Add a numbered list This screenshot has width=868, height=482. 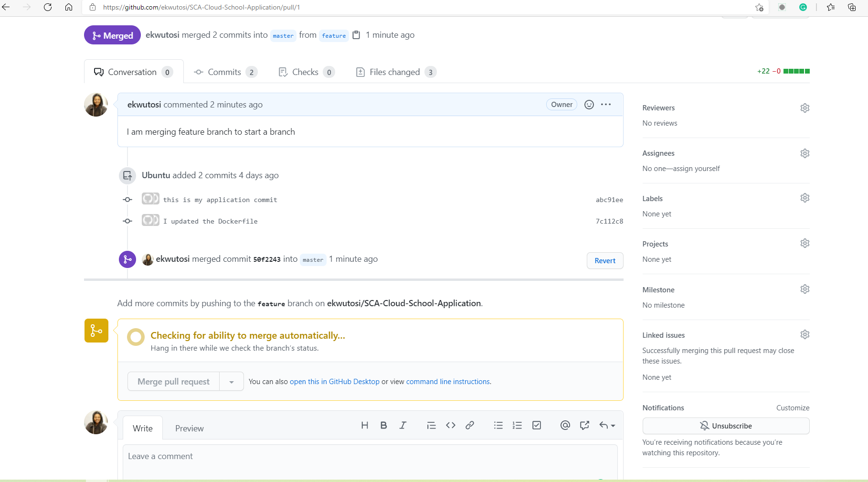(x=517, y=425)
